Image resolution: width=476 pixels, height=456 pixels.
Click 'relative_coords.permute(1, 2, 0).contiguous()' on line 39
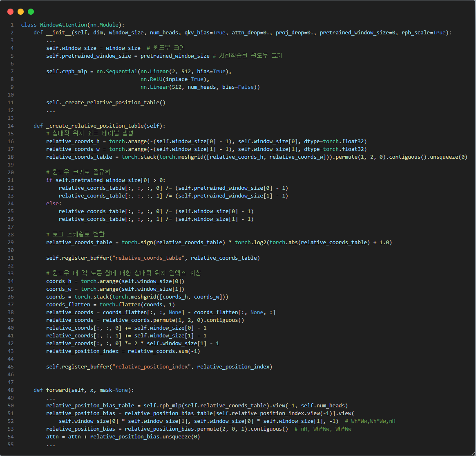[173, 320]
